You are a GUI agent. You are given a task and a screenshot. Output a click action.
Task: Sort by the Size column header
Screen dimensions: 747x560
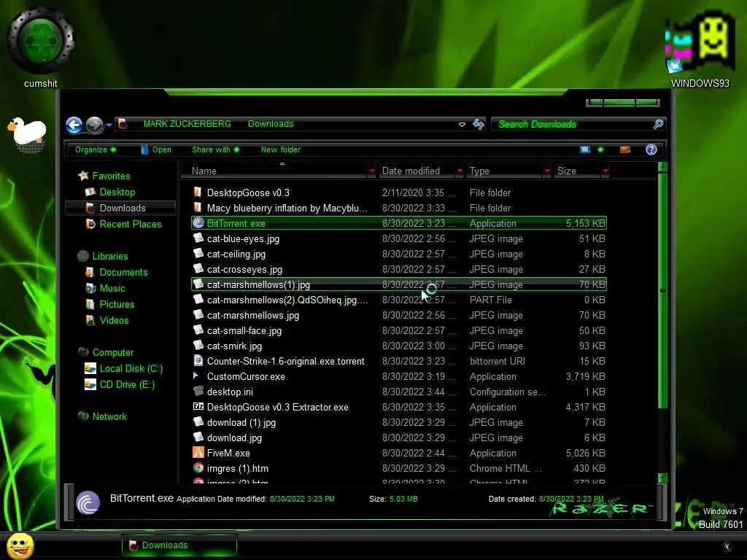point(578,171)
